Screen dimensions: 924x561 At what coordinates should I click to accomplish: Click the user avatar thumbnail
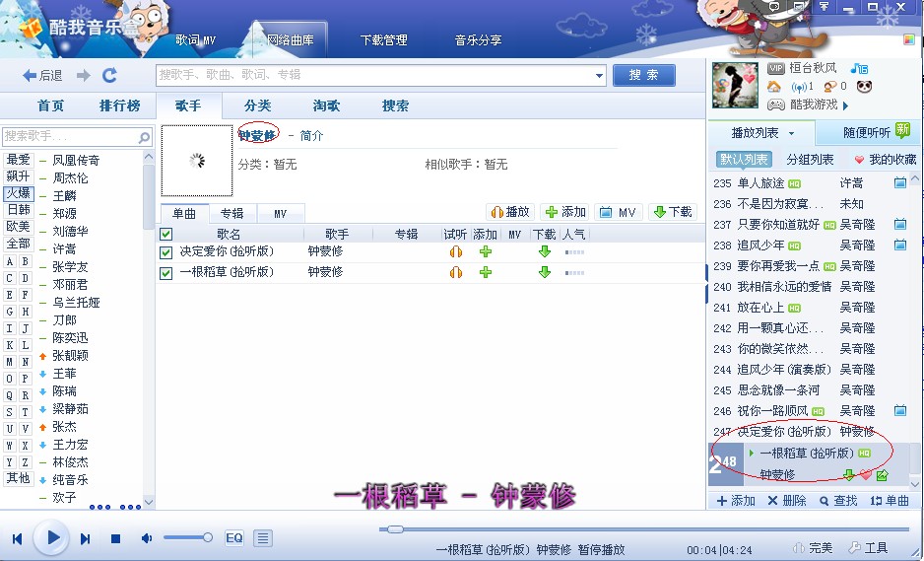[735, 85]
